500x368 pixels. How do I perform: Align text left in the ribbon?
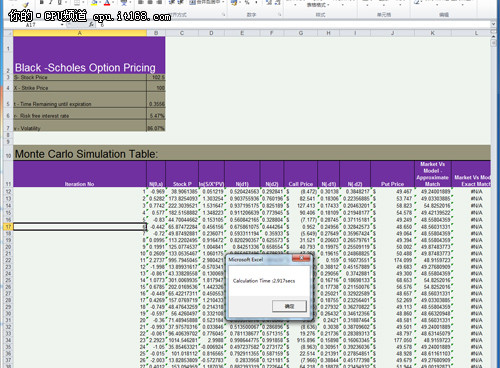pyautogui.click(x=142, y=2)
